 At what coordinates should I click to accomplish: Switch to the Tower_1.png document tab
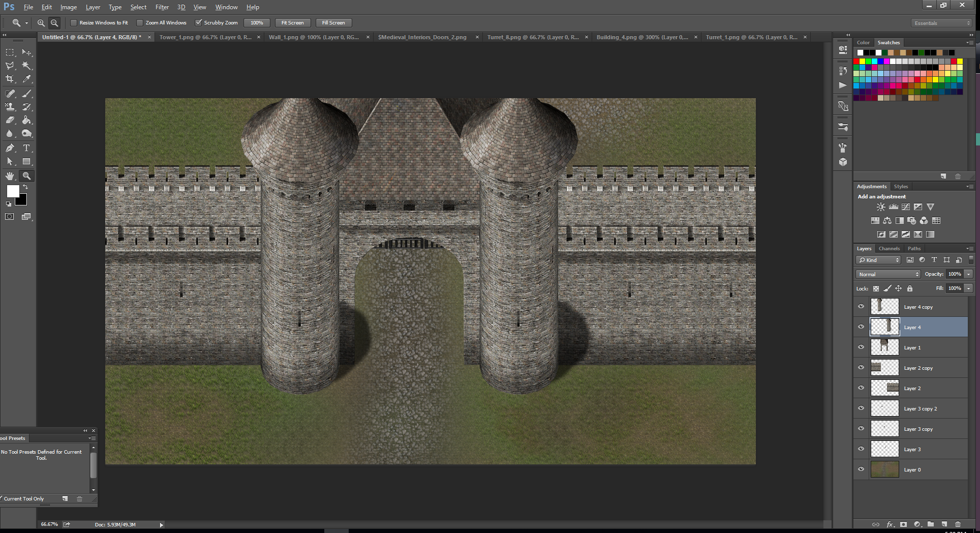click(x=205, y=37)
